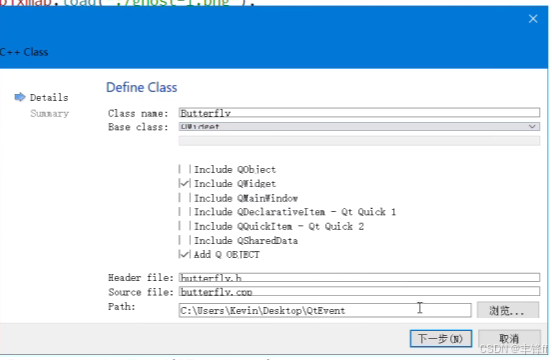Click the 下一步(N) next button
552x360 pixels.
click(441, 339)
